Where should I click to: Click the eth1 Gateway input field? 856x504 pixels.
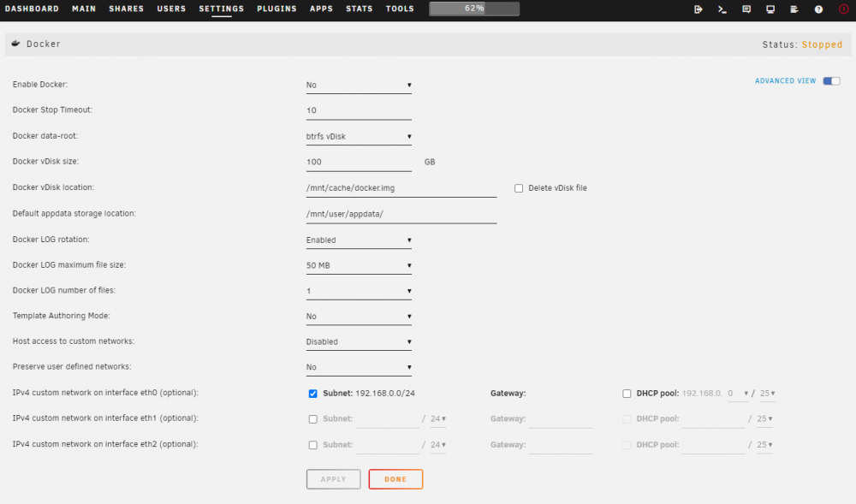pyautogui.click(x=561, y=419)
